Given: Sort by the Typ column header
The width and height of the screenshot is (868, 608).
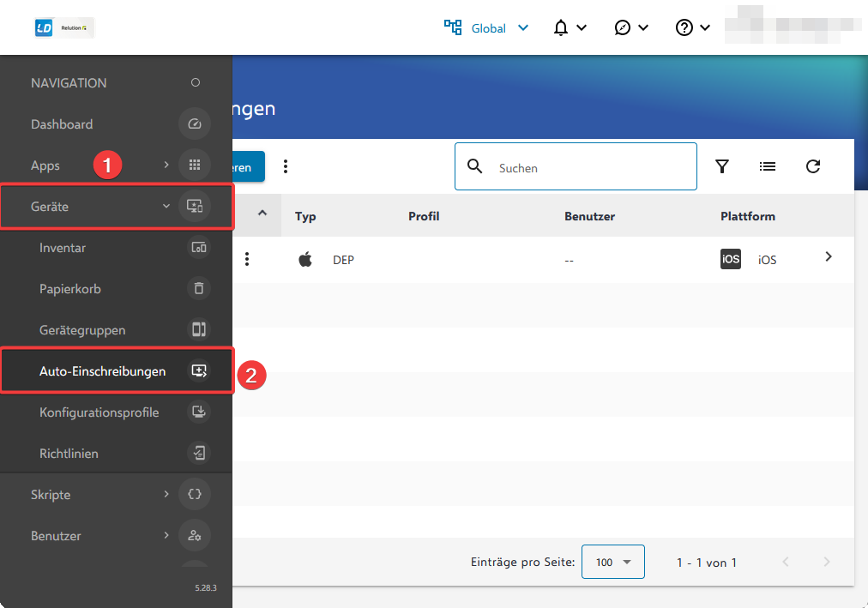Looking at the screenshot, I should (x=305, y=216).
